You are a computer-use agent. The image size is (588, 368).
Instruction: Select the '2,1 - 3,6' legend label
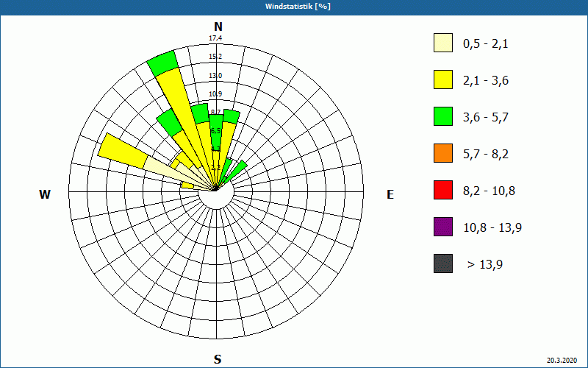486,81
